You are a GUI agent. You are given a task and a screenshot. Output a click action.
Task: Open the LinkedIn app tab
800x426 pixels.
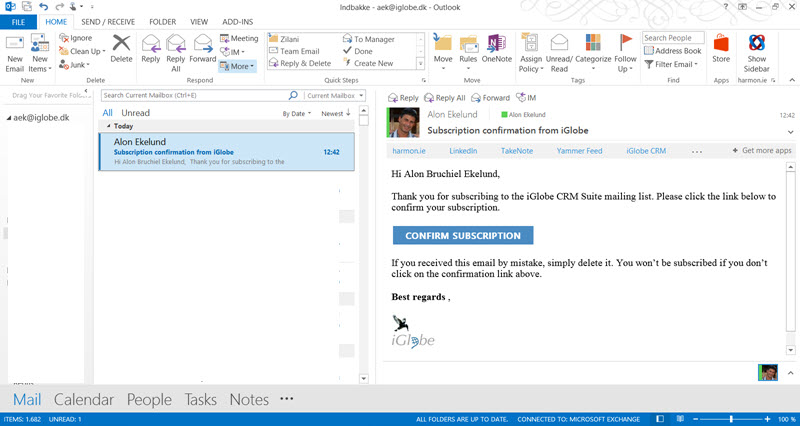[x=463, y=151]
